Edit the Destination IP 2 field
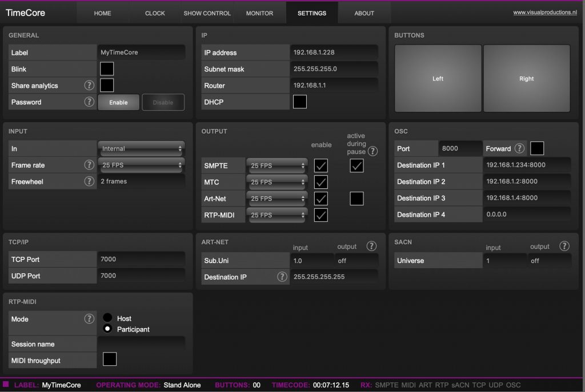Image resolution: width=585 pixels, height=392 pixels. point(527,181)
